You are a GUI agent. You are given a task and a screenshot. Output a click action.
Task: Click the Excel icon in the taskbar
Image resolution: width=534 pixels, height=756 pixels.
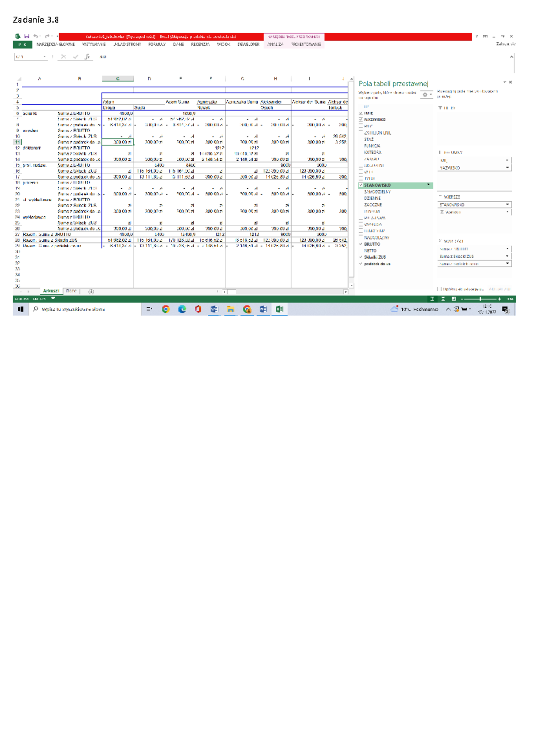pos(279,309)
